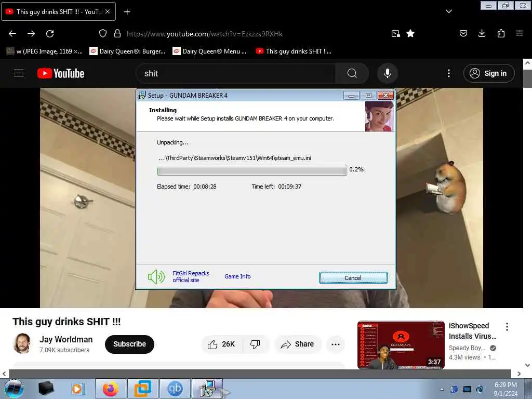This screenshot has width=532, height=399.
Task: Expand the list all tabs chevron
Action: tap(449, 11)
